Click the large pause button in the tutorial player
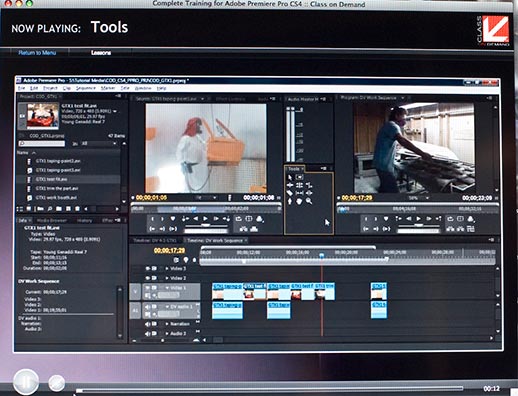Screen dimensions: 518x396 tap(26, 382)
